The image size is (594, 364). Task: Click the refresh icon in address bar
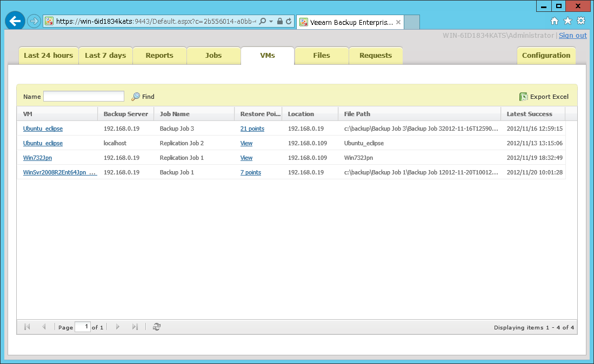point(289,21)
